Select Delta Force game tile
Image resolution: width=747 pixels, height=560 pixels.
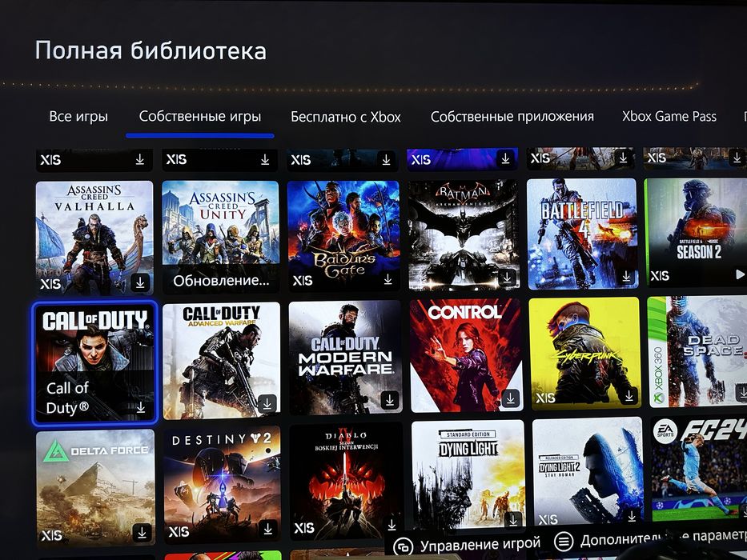point(96,487)
